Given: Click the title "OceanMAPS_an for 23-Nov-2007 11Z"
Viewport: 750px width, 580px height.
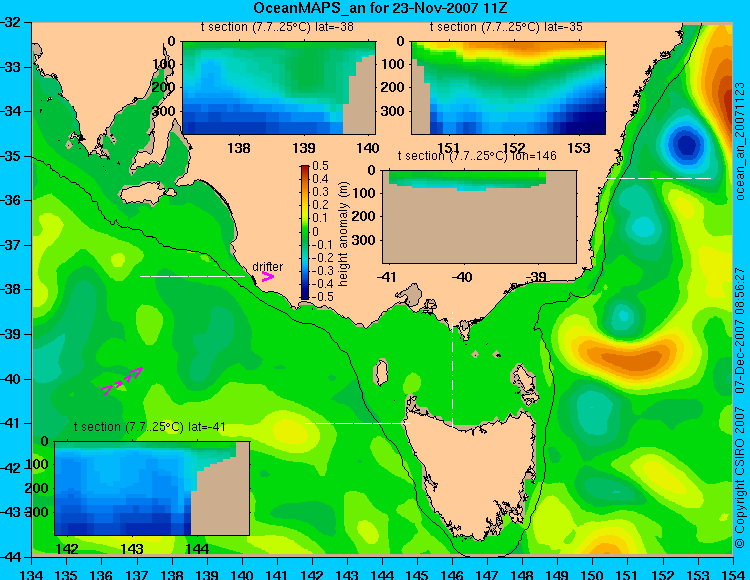Looking at the screenshot, I should (380, 8).
